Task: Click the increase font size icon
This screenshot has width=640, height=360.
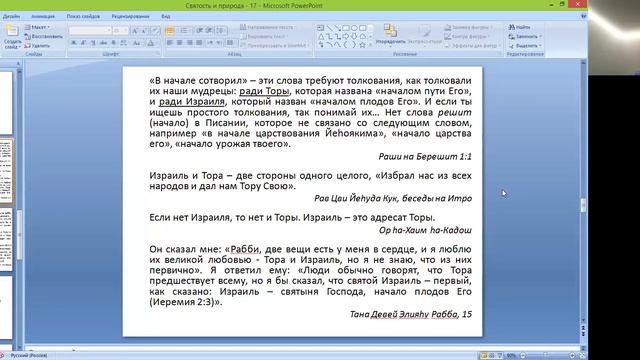Action: click(x=135, y=31)
